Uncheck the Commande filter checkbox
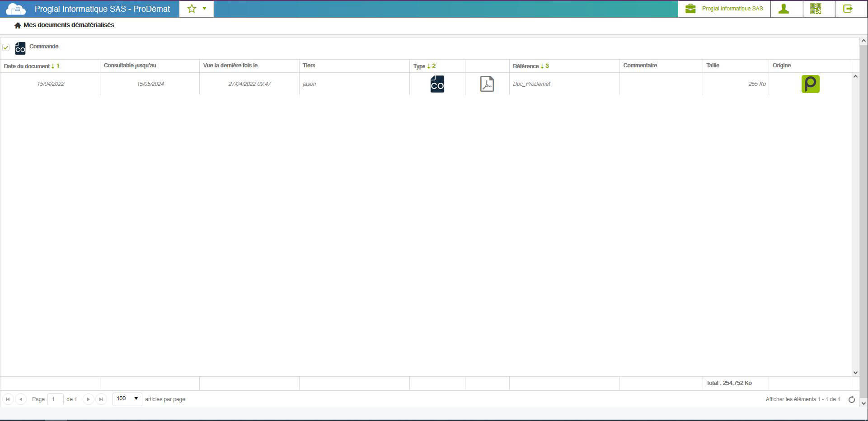Image resolution: width=868 pixels, height=421 pixels. [6, 47]
